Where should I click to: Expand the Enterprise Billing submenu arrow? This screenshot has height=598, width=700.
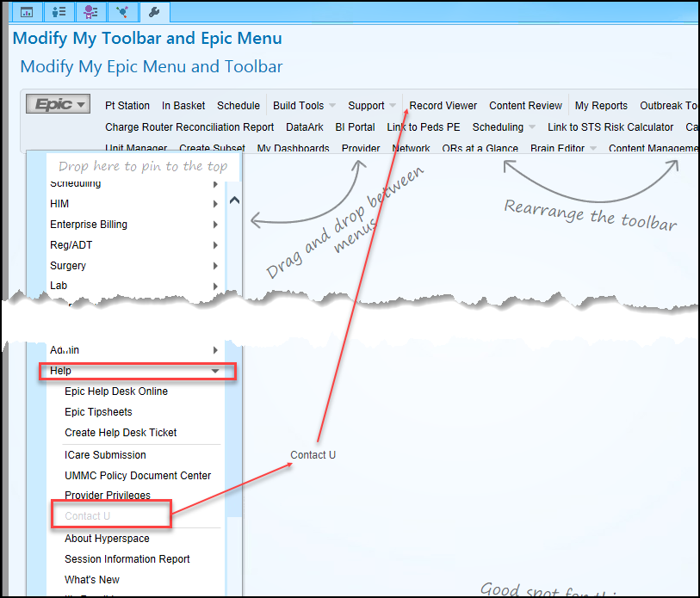tap(215, 225)
